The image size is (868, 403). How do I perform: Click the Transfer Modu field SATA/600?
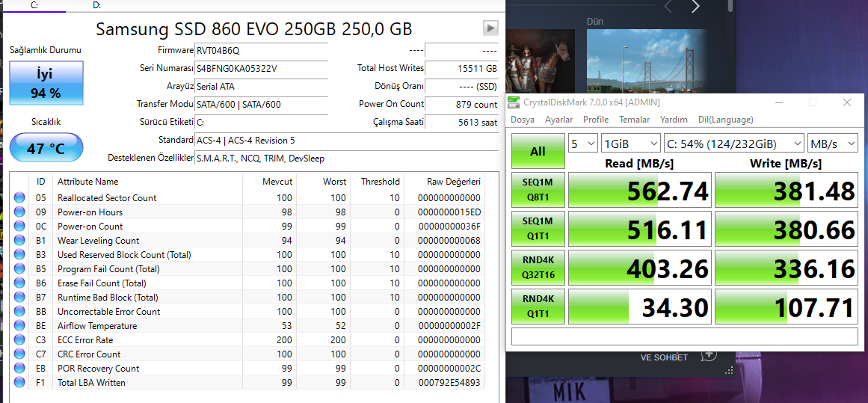click(x=261, y=104)
